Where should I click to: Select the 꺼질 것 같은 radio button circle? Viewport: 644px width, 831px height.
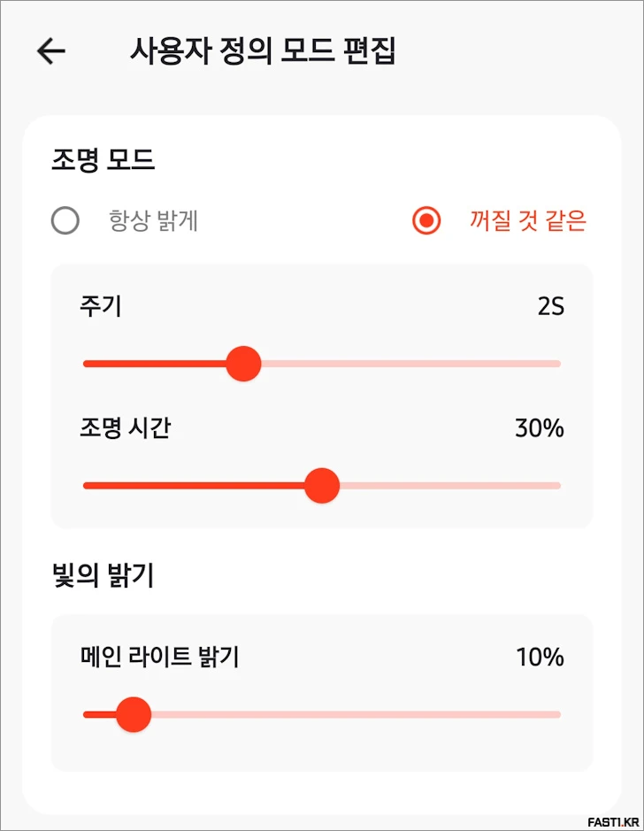[426, 220]
